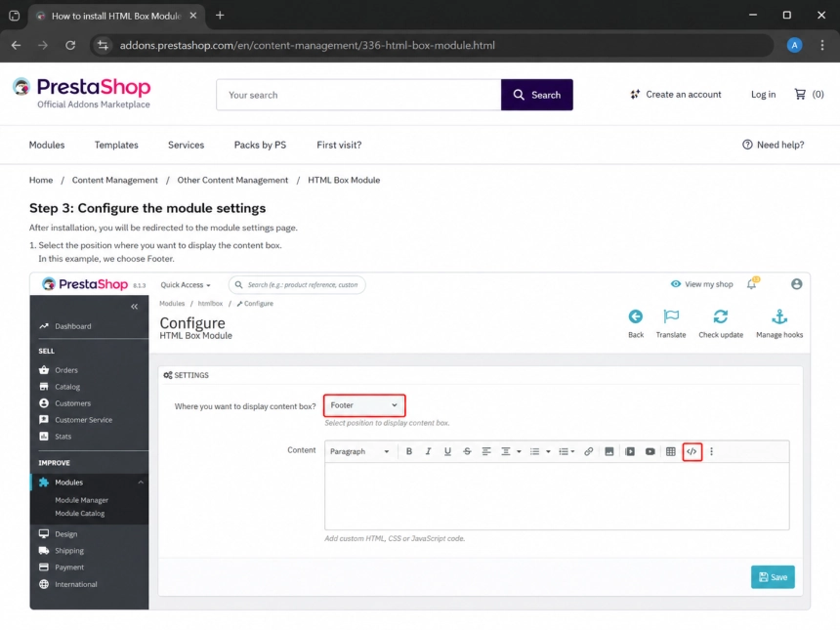Viewport: 840px width, 630px height.
Task: Open Packs by PS menu
Action: point(260,145)
